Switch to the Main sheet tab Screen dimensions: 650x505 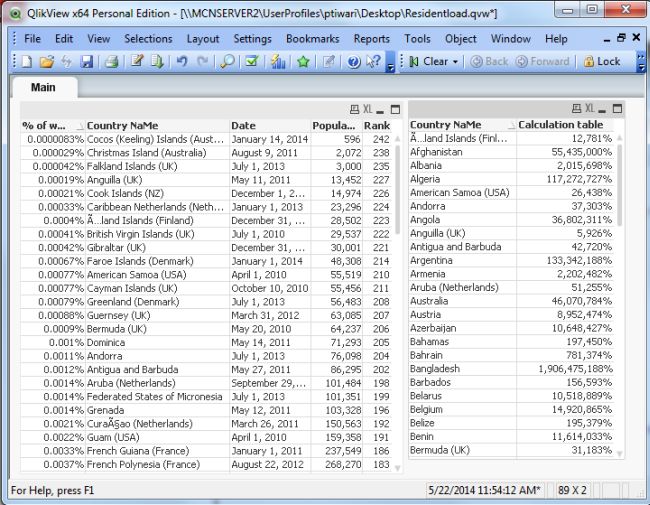click(x=44, y=87)
